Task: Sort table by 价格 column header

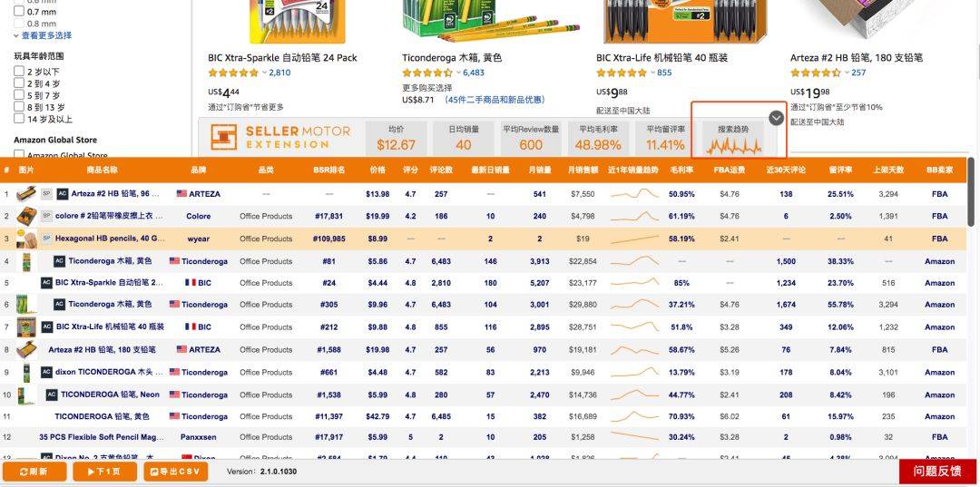Action: pyautogui.click(x=377, y=170)
